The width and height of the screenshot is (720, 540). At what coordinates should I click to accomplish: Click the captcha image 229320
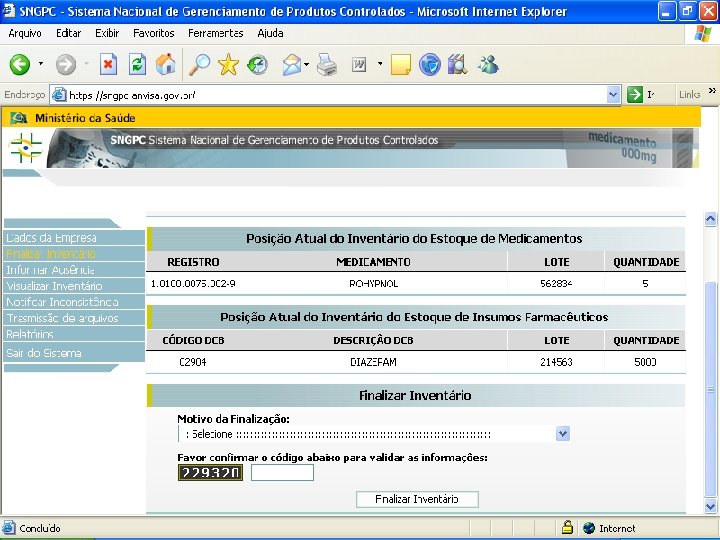point(210,472)
